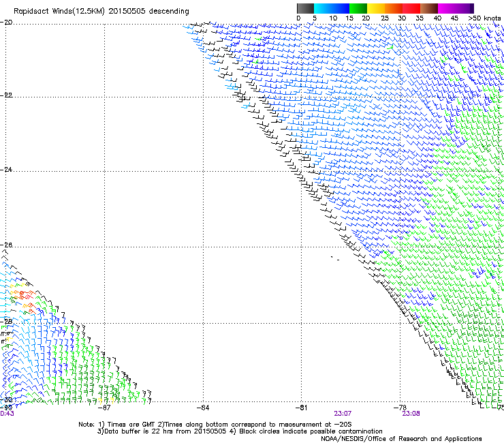The height and width of the screenshot is (443, 504).
Task: Click the green 15-20 knots legend swatch
Action: (x=358, y=8)
